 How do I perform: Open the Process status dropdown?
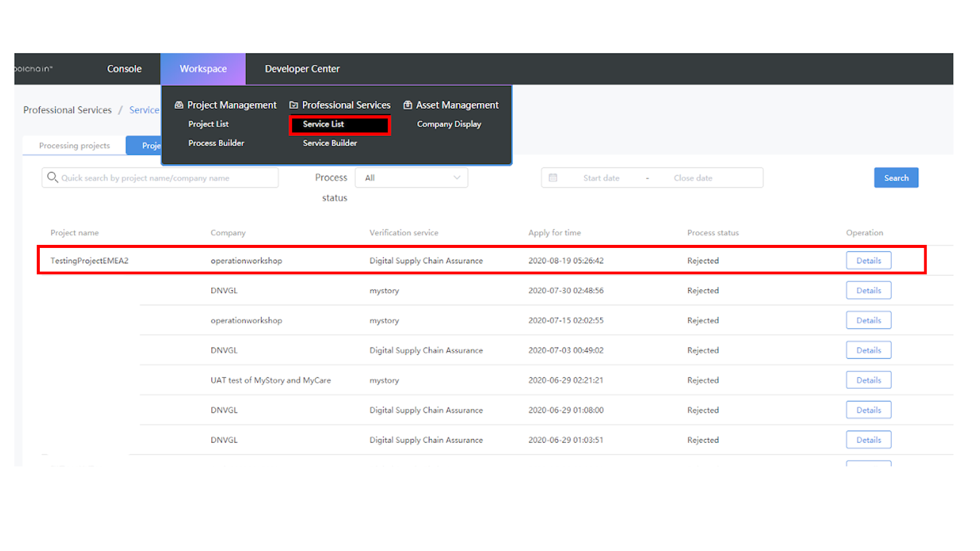click(x=412, y=178)
